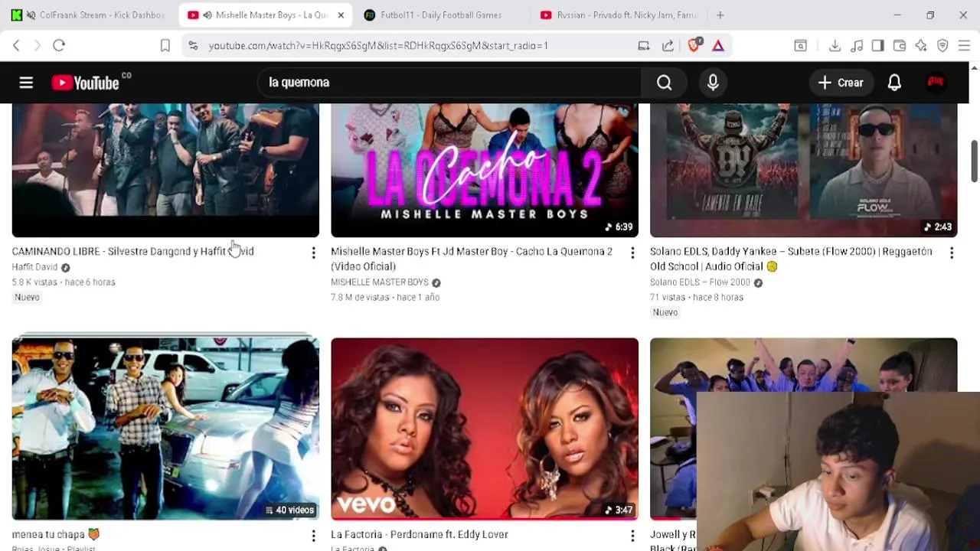Install or cast icon in the address bar

click(x=644, y=46)
